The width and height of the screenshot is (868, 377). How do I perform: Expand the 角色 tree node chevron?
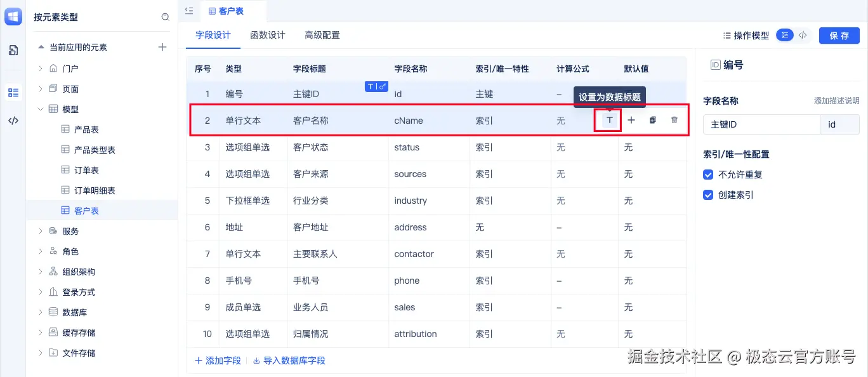tap(41, 251)
